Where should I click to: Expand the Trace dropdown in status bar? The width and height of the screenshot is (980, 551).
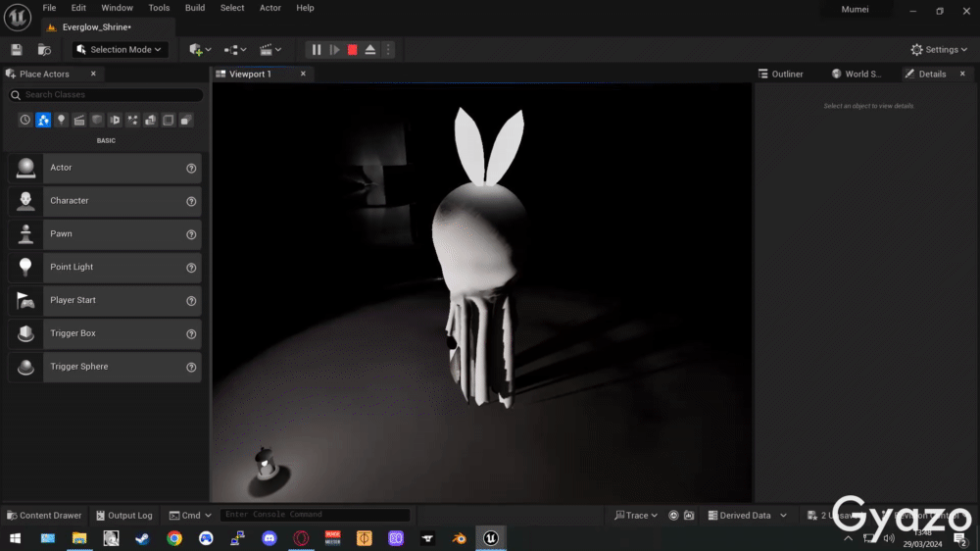pos(637,516)
